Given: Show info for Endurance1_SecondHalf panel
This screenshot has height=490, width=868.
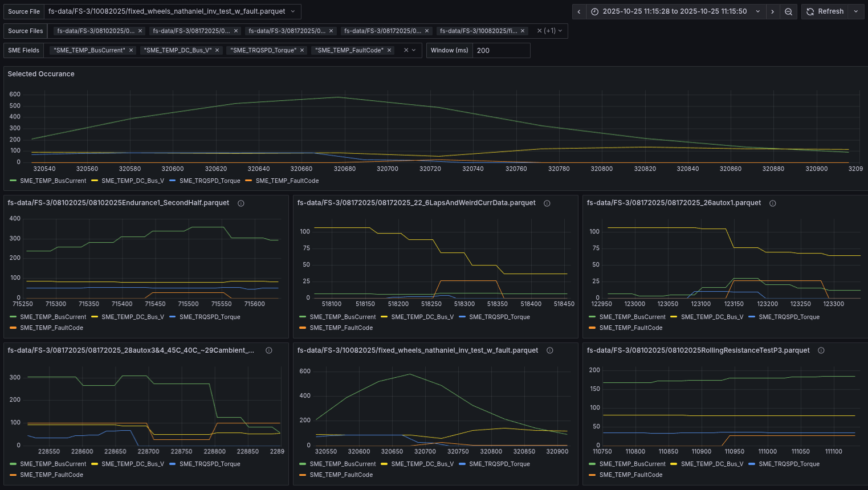Looking at the screenshot, I should 241,203.
